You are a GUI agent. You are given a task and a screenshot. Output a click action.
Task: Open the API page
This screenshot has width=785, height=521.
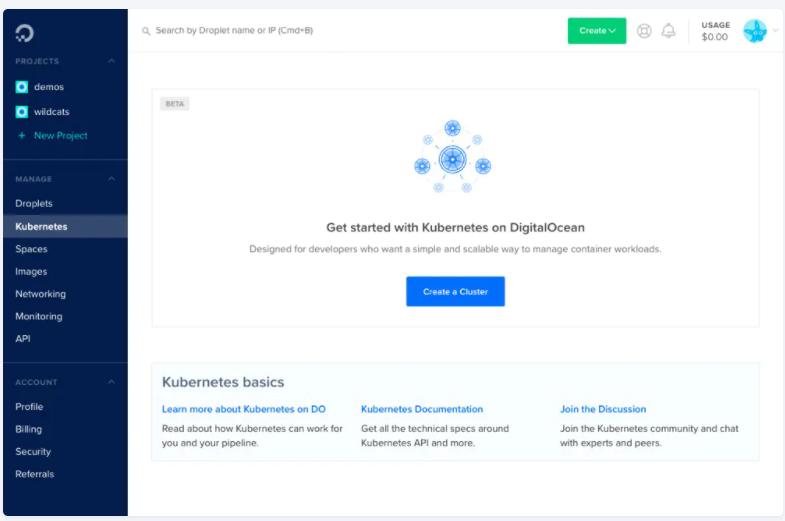pyautogui.click(x=23, y=339)
